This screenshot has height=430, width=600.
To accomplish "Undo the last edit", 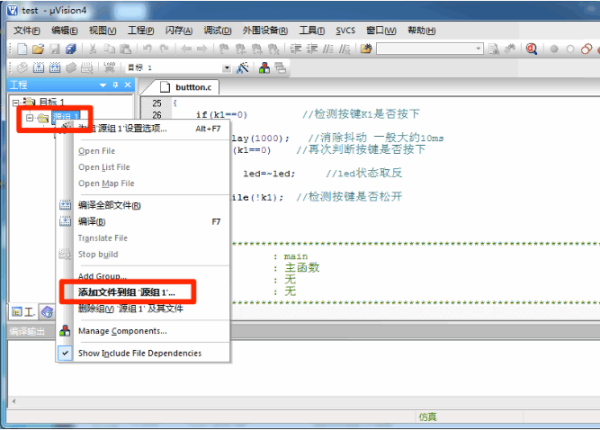I will click(x=147, y=49).
